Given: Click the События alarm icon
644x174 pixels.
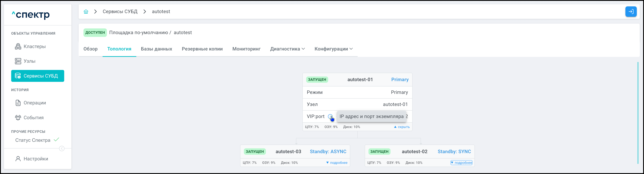Looking at the screenshot, I should coord(18,118).
